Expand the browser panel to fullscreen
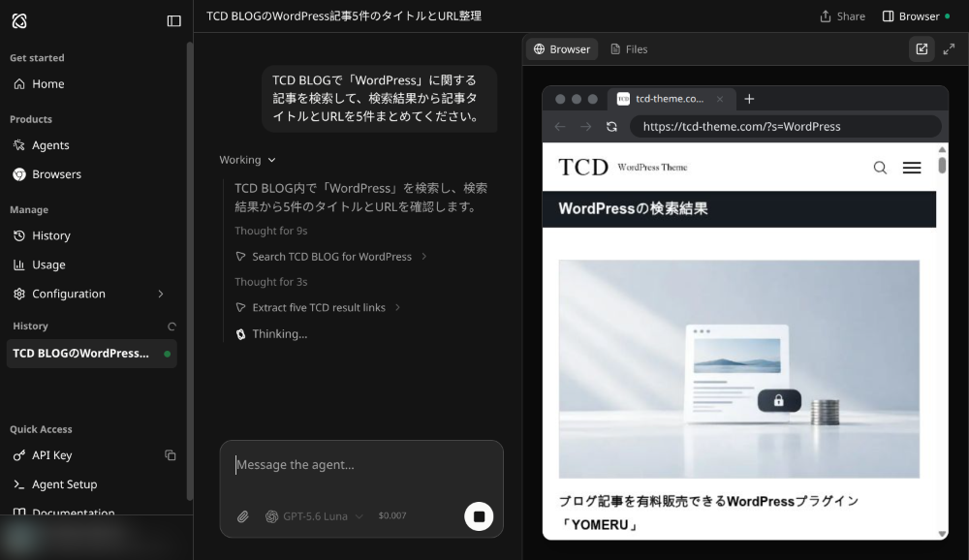 click(950, 48)
